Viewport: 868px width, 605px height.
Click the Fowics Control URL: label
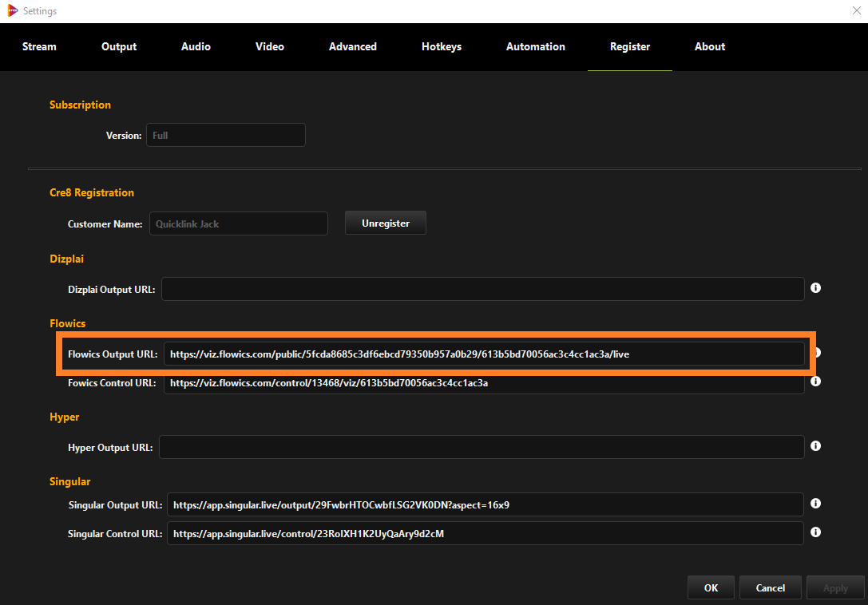tap(112, 383)
